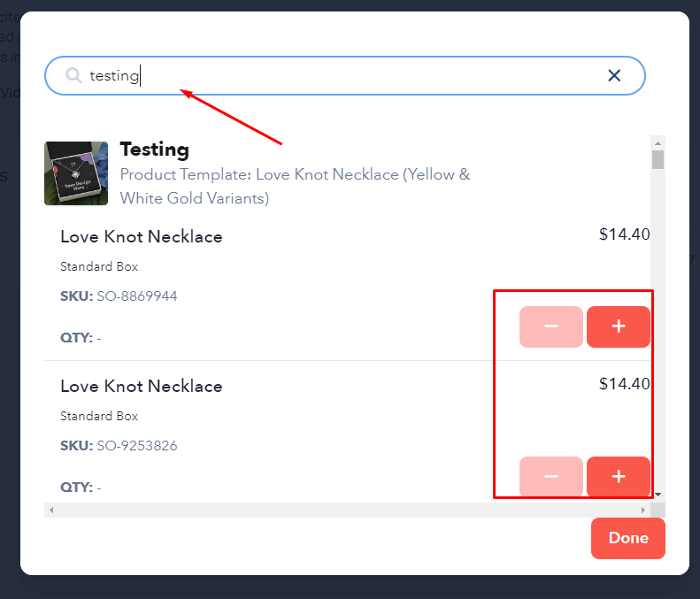
Task: Increase quantity for SKU SO-8869944
Action: (619, 326)
